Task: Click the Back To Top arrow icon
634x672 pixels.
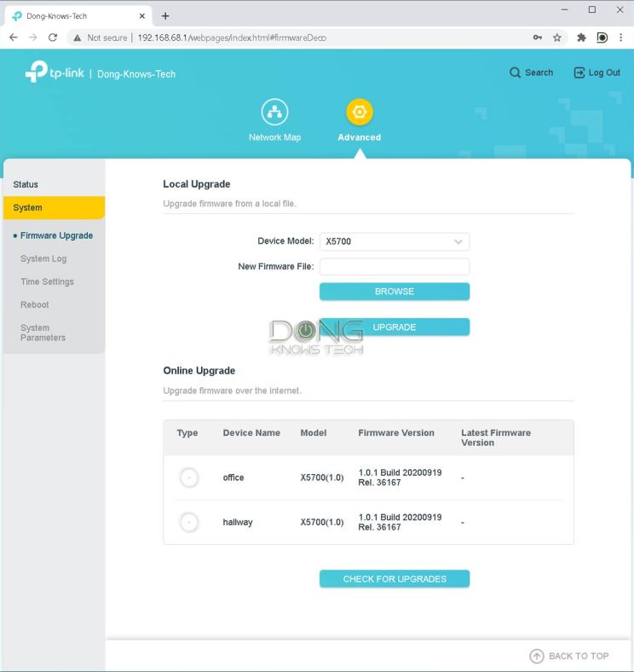Action: [x=536, y=656]
